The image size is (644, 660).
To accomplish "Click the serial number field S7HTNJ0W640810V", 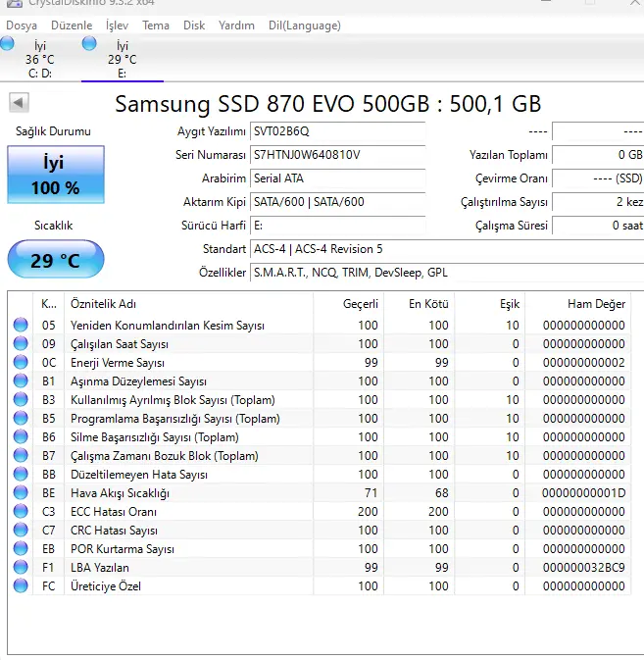I will tap(338, 155).
